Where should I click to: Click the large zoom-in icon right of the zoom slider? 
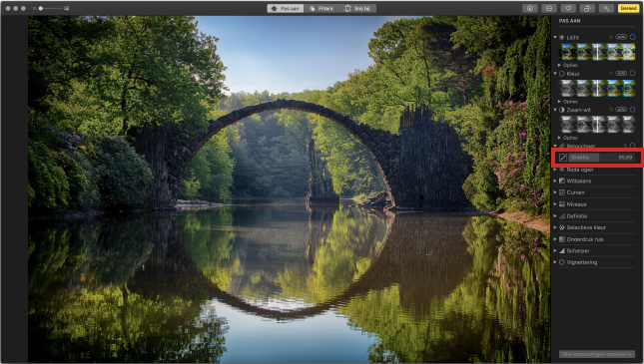pos(67,8)
